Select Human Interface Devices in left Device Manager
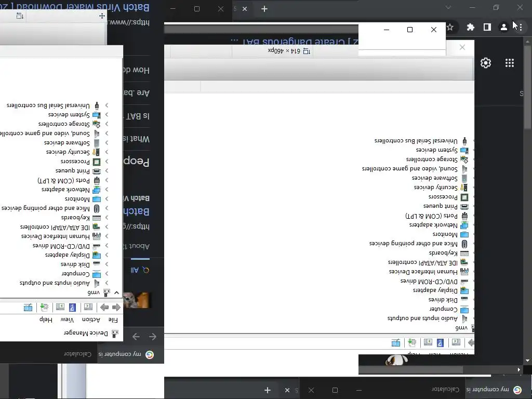This screenshot has height=399, width=532. point(56,236)
